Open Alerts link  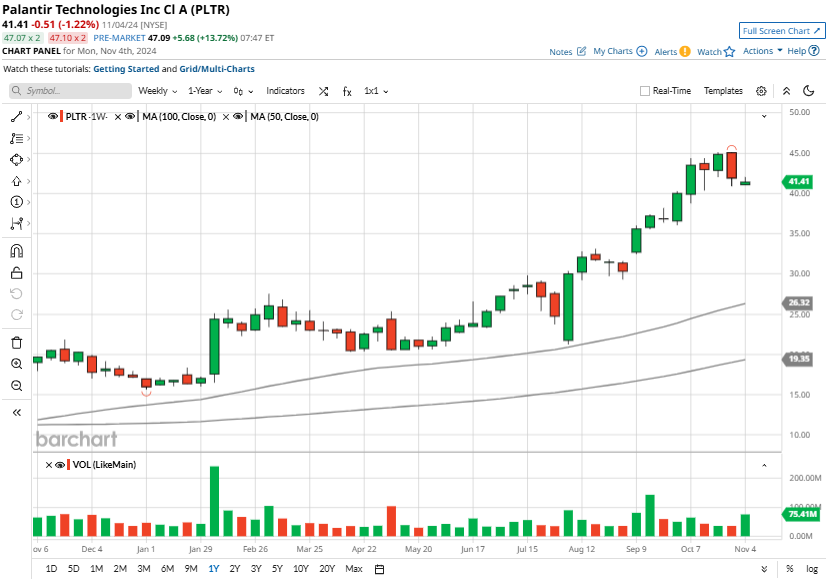point(672,52)
